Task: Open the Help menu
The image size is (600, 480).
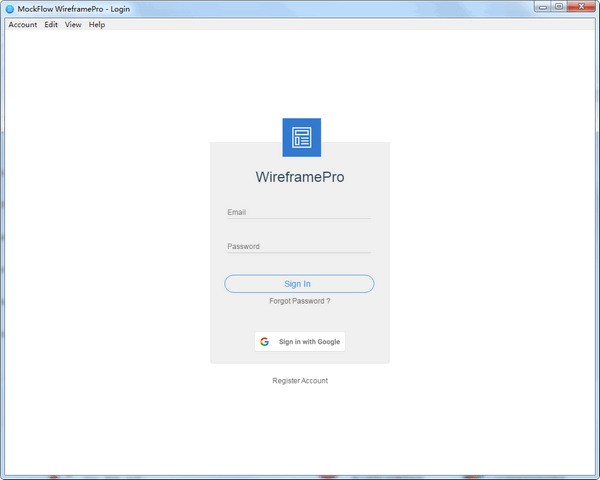Action: tap(97, 24)
